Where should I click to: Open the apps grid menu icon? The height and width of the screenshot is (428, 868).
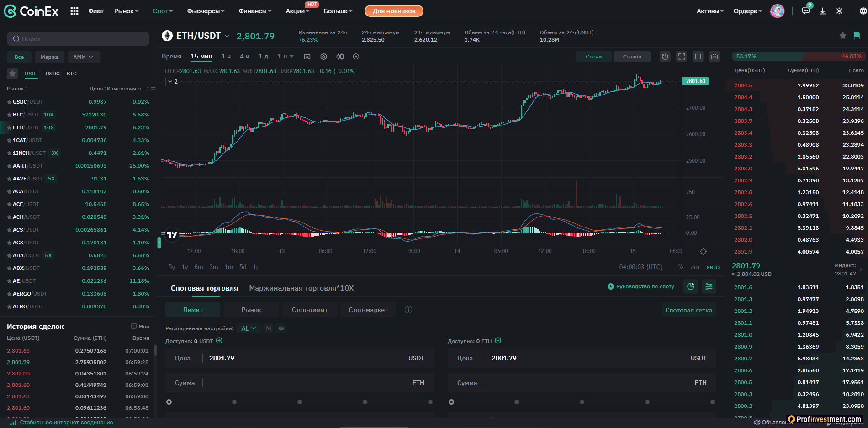tap(74, 11)
